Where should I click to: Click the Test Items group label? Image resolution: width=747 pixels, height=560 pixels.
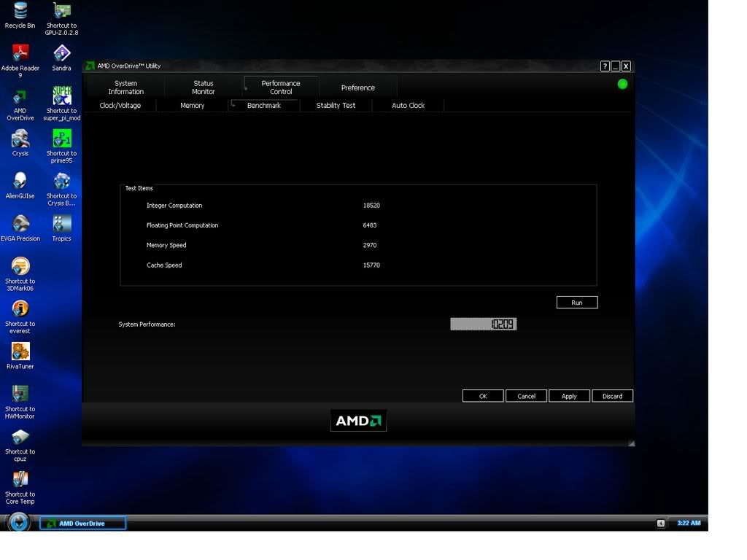[x=139, y=188]
